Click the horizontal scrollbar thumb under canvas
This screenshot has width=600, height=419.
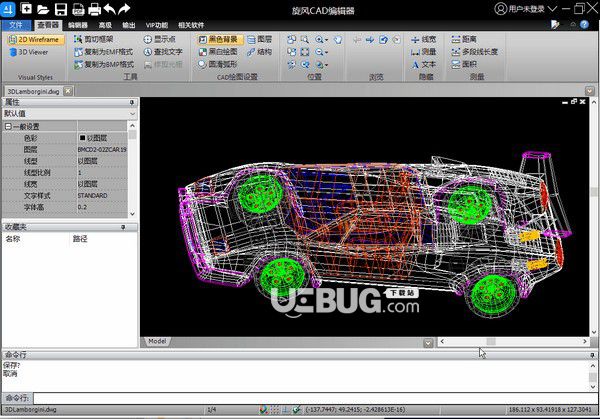coord(491,341)
